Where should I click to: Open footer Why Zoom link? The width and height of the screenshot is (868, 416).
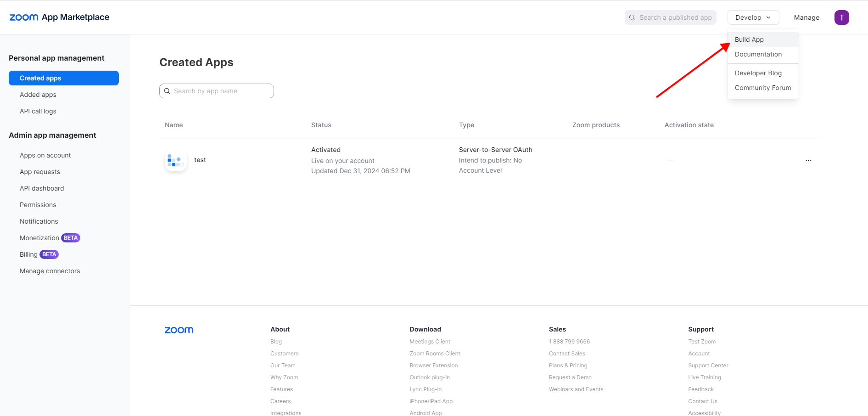coord(284,377)
